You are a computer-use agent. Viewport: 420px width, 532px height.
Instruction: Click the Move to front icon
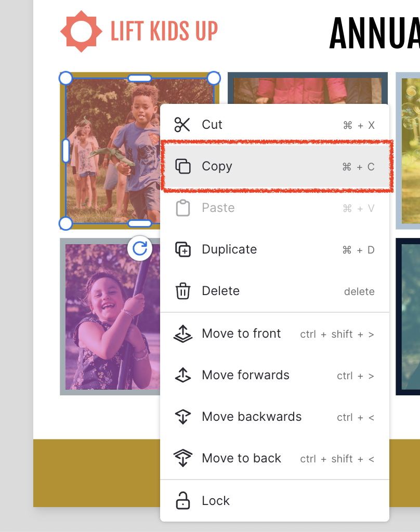(182, 334)
